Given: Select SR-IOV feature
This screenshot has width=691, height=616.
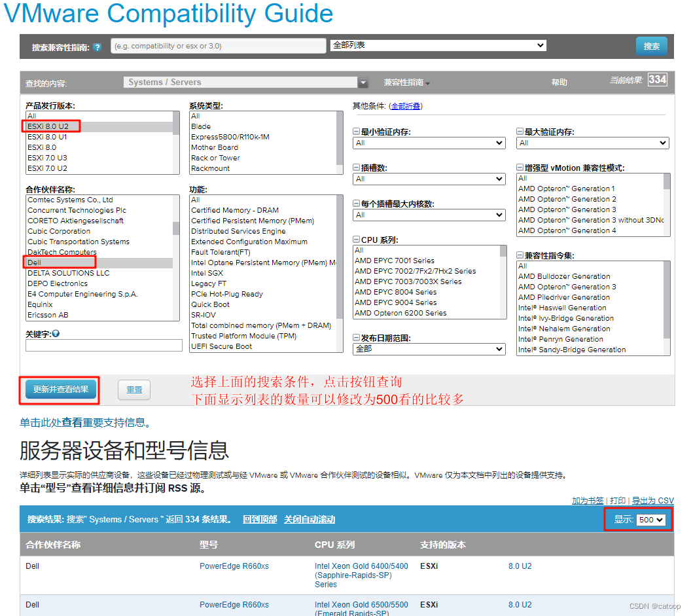Looking at the screenshot, I should click(262, 316).
